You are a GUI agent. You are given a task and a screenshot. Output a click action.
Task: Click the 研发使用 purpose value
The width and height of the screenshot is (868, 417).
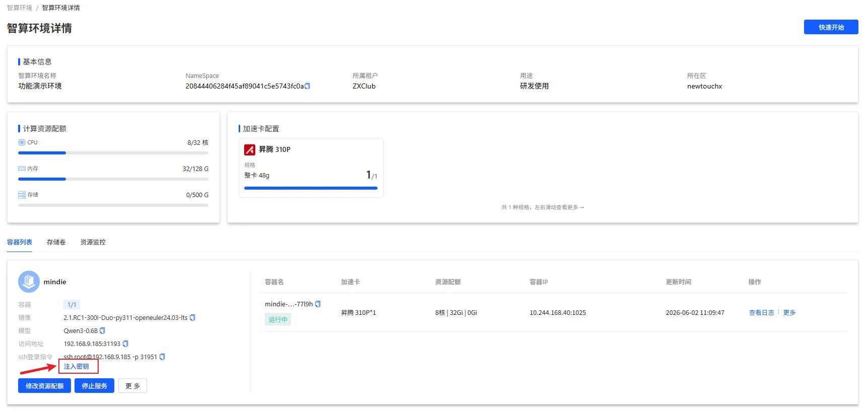point(534,86)
